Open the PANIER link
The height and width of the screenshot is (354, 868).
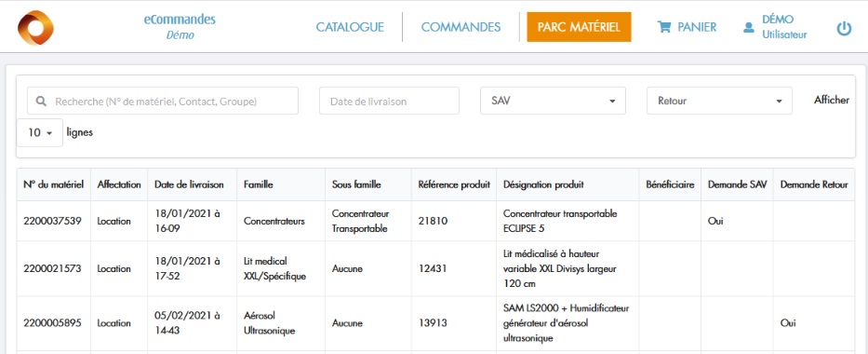click(687, 27)
